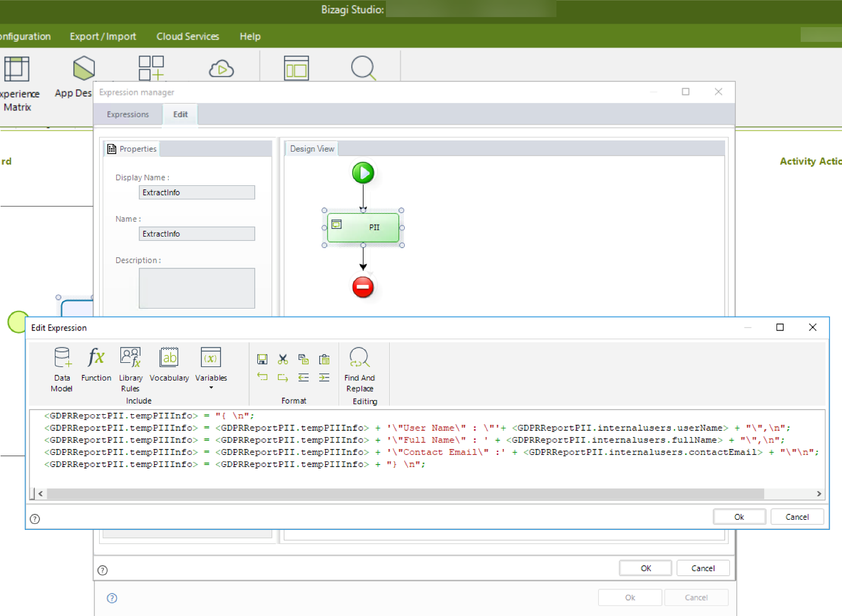Click the Name field containing ExtractInfo
The width and height of the screenshot is (842, 616).
point(197,234)
